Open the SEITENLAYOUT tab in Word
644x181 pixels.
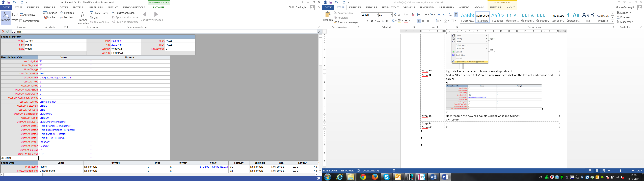pos(390,8)
